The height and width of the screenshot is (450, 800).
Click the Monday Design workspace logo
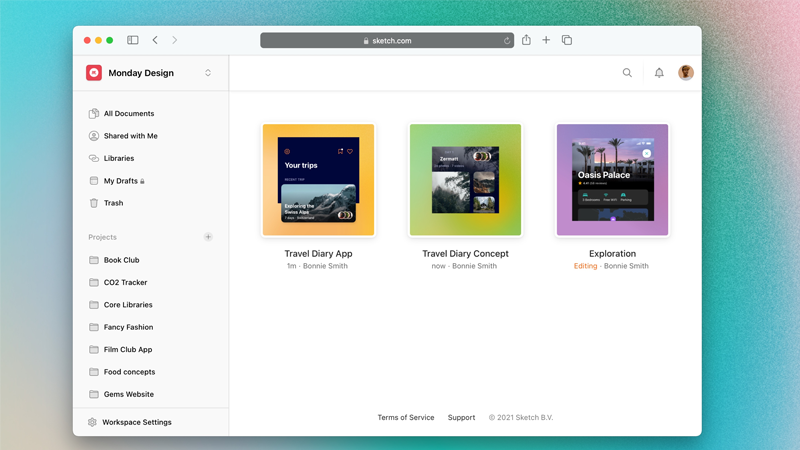coord(94,73)
